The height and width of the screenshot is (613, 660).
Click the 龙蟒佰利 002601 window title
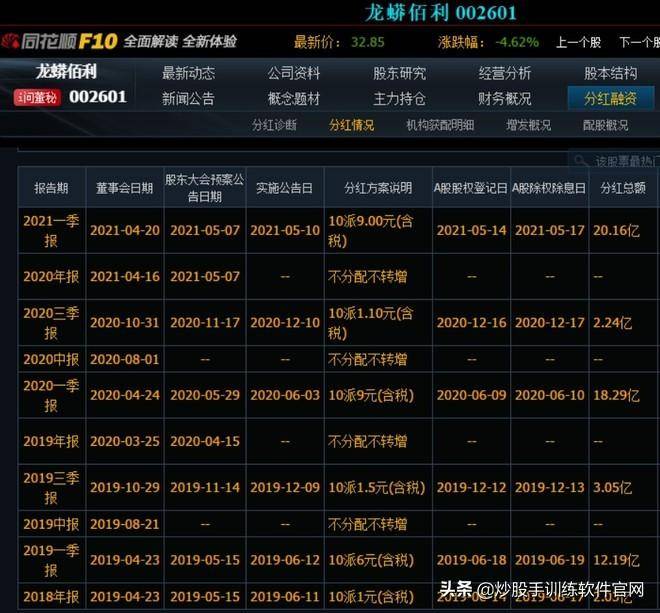click(x=441, y=12)
